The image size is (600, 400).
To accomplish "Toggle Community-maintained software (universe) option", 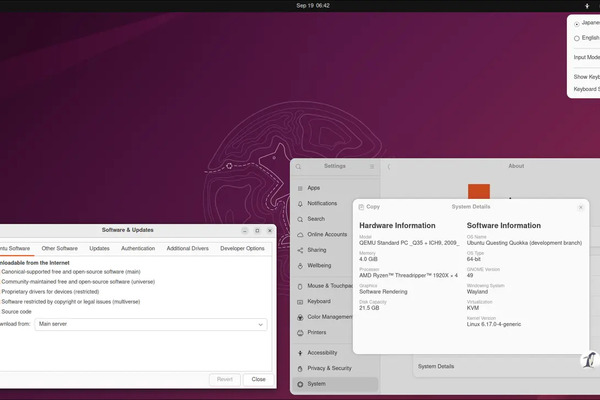I will pyautogui.click(x=78, y=282).
